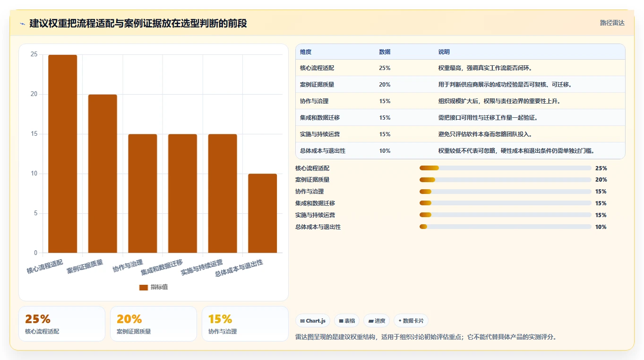Viewport: 644px width, 360px height.
Task: Click the 总体成本与退出性 x-axis label under the chart
Action: point(239,268)
